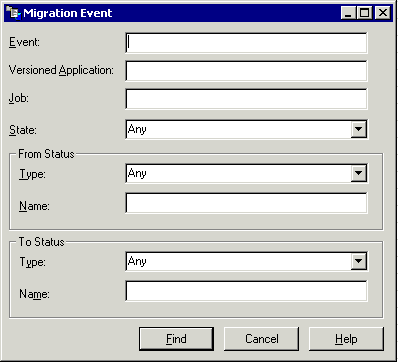The height and width of the screenshot is (362, 398).
Task: Start the search with the Find button
Action: click(176, 339)
